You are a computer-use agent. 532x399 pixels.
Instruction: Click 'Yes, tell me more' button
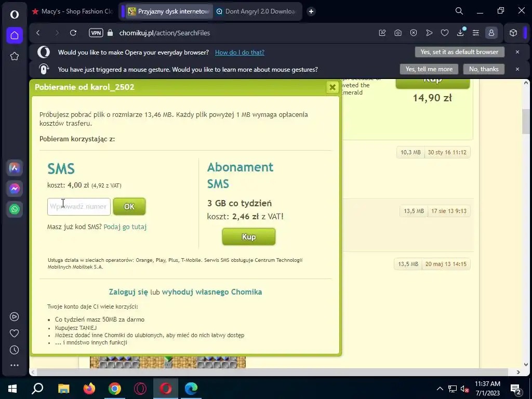pos(429,69)
